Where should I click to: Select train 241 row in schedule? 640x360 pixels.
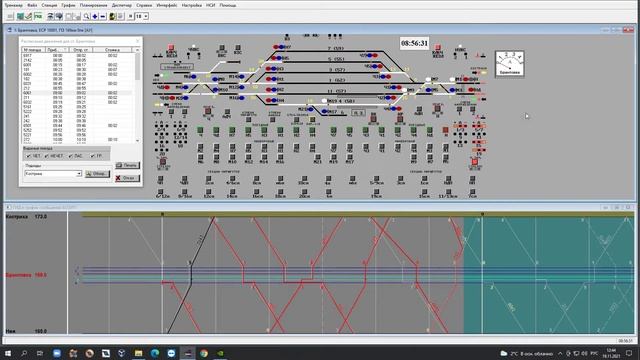[77, 116]
